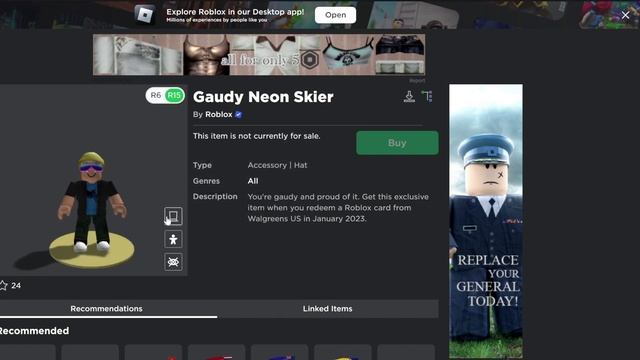Toggle the 3D view button
This screenshot has height=360, width=640.
click(173, 216)
